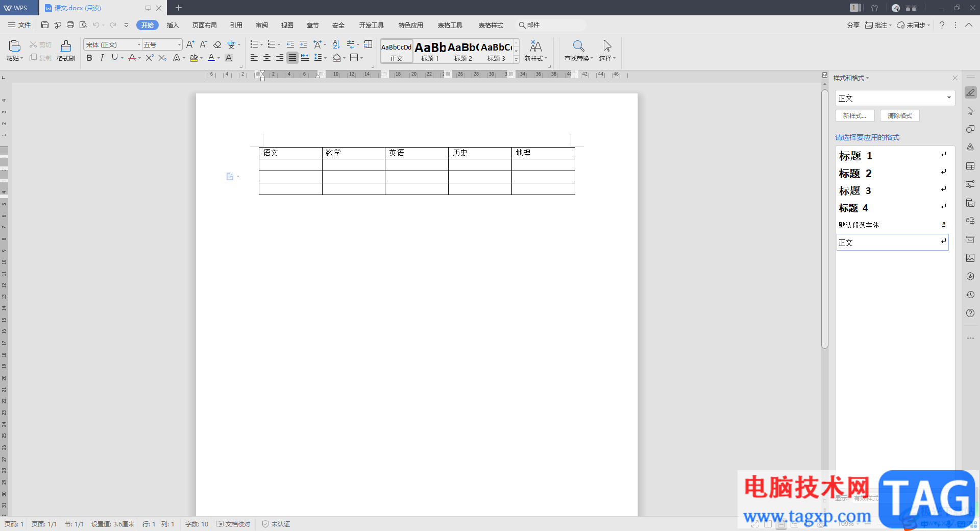The width and height of the screenshot is (980, 531).
Task: Expand the line spacing dropdown arrow
Action: 325,58
